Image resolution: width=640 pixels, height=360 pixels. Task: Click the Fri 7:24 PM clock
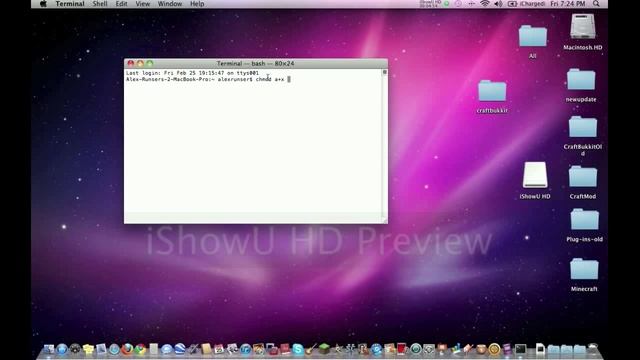pyautogui.click(x=567, y=4)
